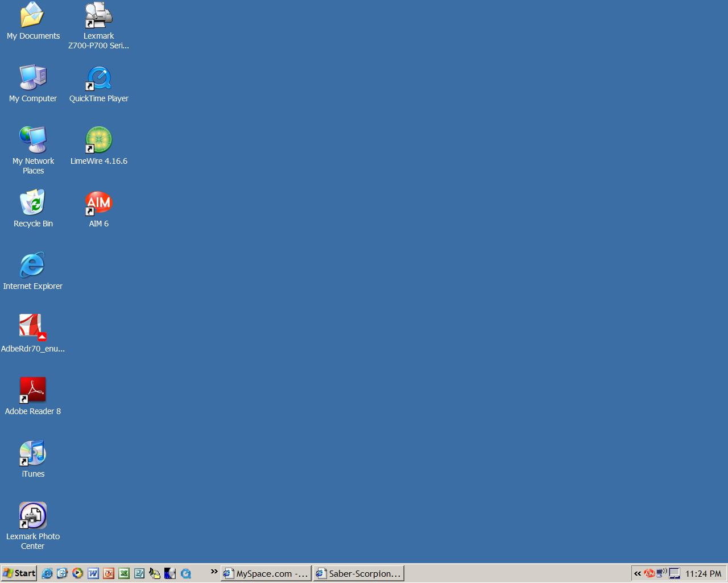Select the Lexmark Z700-P700 Series printer shortcut
This screenshot has height=583, width=728.
pos(99,26)
